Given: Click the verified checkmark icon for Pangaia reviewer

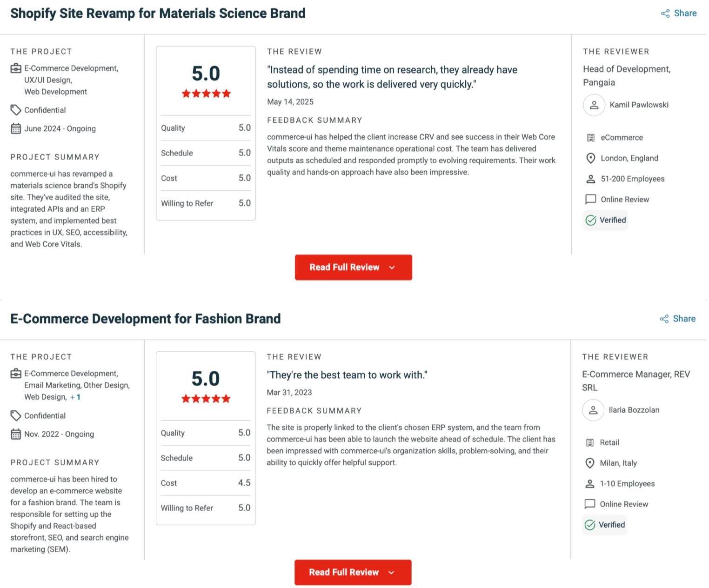Looking at the screenshot, I should click(591, 220).
